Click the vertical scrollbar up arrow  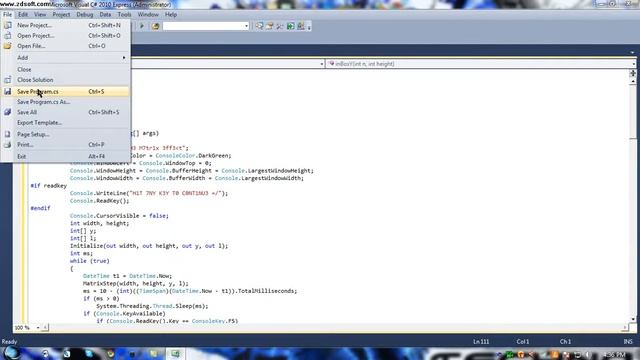point(633,82)
